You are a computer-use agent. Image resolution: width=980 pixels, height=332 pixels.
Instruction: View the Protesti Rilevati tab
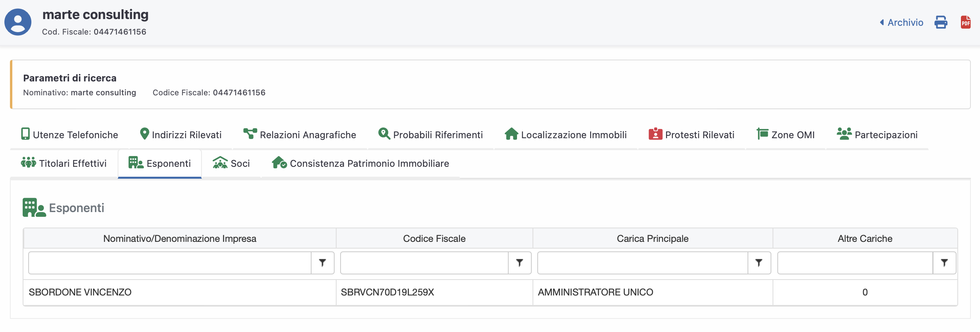(691, 135)
